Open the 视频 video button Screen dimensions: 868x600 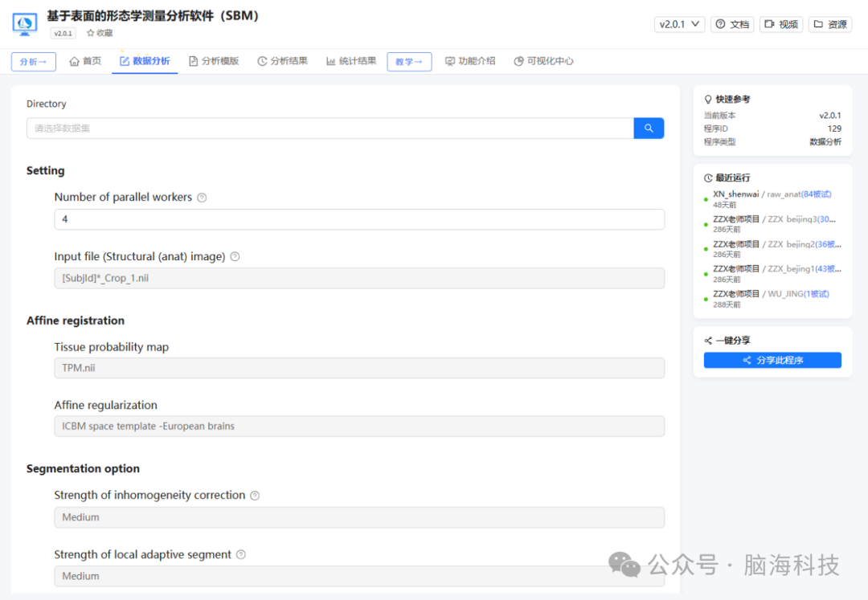[781, 24]
